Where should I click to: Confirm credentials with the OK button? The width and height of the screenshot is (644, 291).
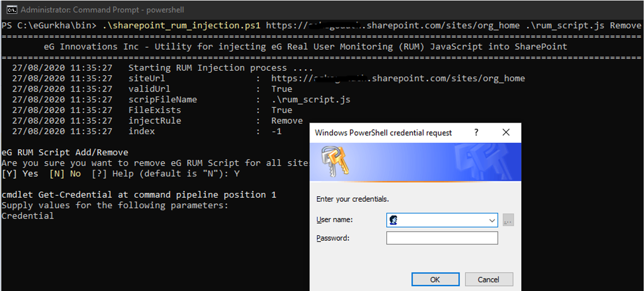[x=435, y=280]
